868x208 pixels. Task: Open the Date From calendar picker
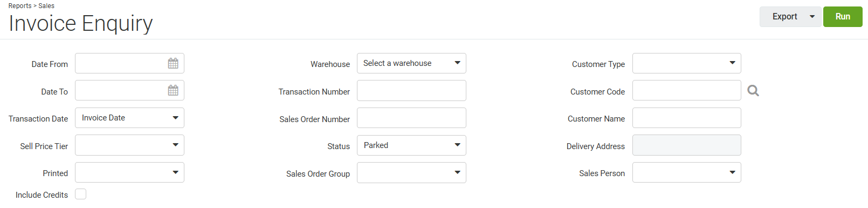(173, 63)
